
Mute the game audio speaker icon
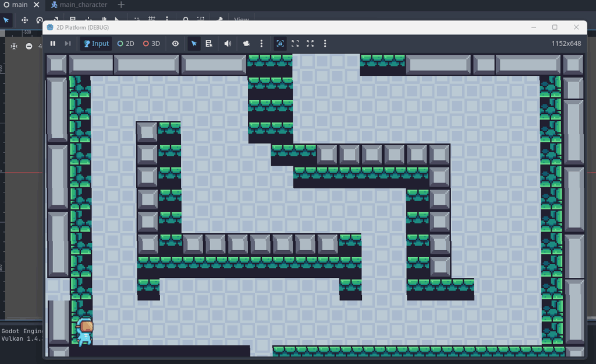(x=228, y=44)
